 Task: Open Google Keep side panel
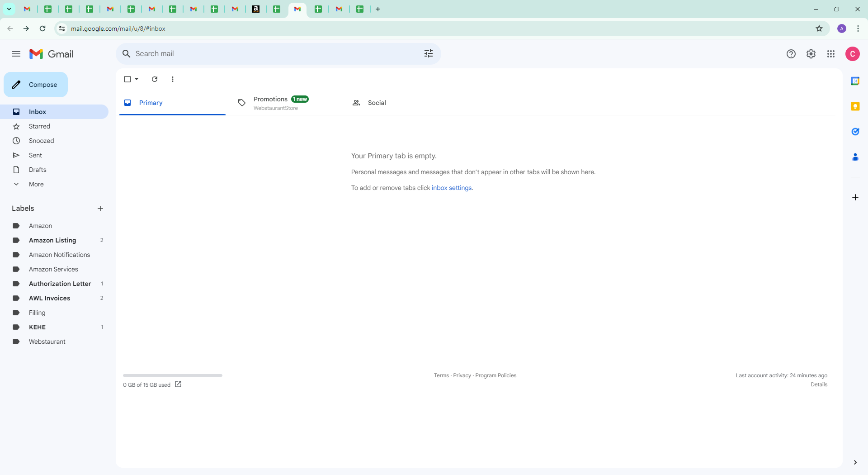pos(855,106)
